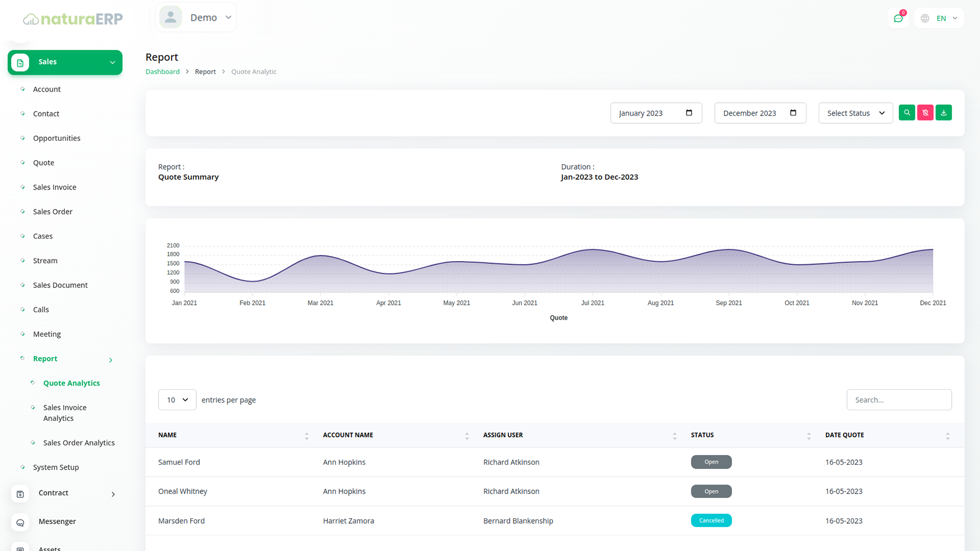The image size is (980, 551).
Task: Click the globe language icon
Action: 925,18
